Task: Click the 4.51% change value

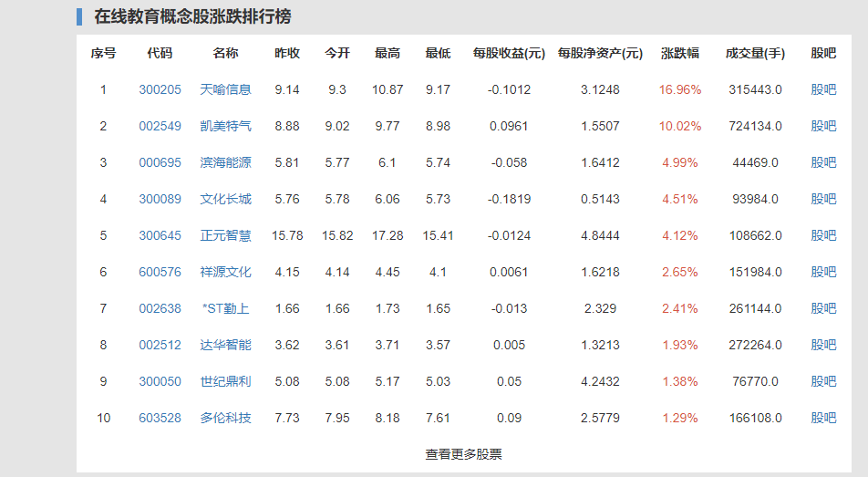Action: [680, 200]
